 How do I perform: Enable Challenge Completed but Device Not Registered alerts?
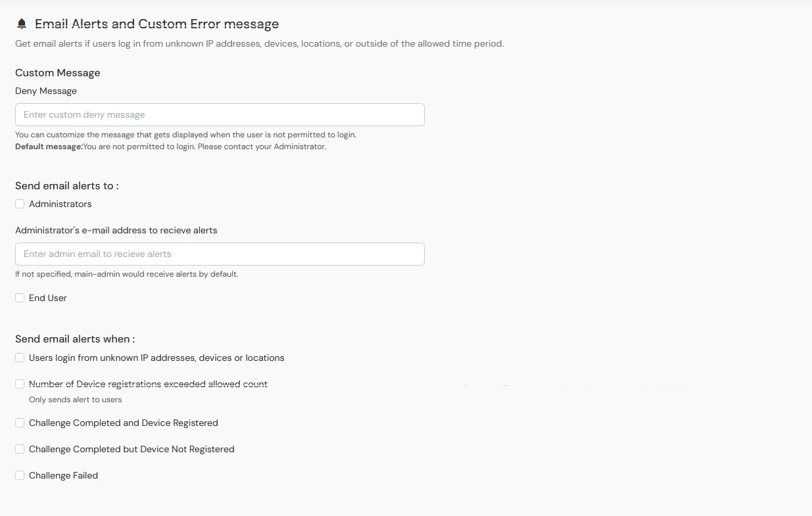coord(20,449)
